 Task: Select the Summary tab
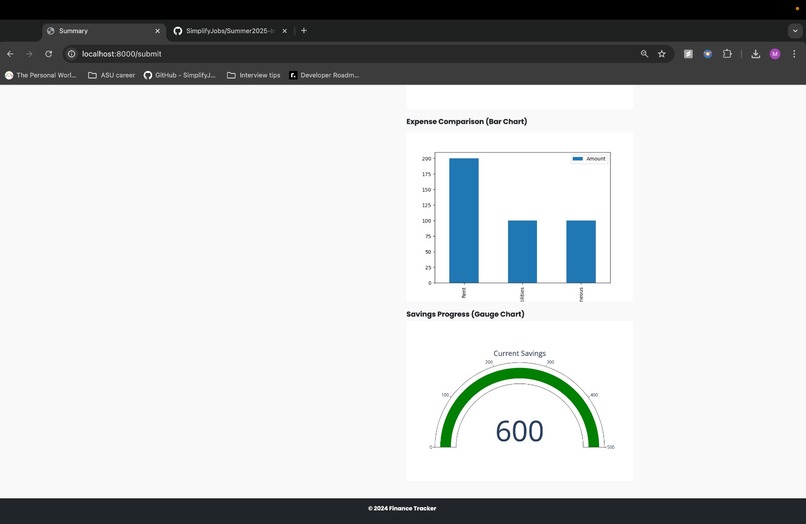click(x=104, y=31)
